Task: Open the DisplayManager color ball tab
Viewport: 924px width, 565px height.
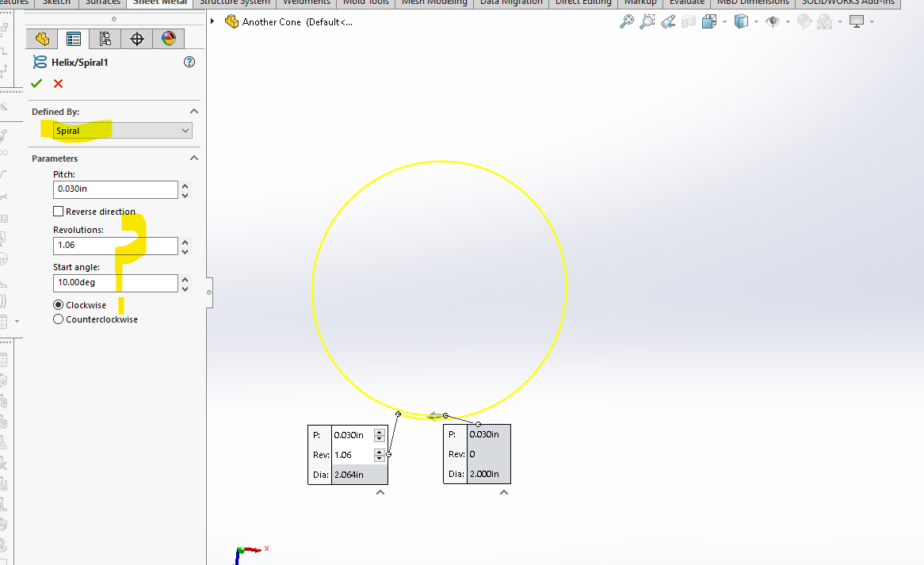Action: pyautogui.click(x=168, y=39)
